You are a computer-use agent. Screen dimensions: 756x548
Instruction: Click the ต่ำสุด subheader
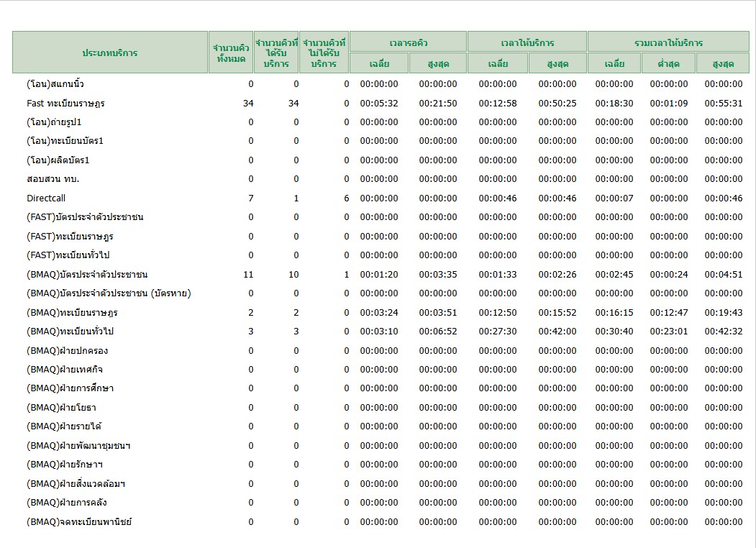[668, 63]
